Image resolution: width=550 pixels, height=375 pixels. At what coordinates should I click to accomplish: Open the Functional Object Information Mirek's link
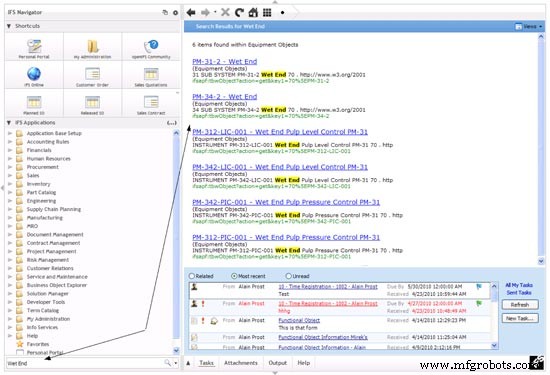[323, 337]
